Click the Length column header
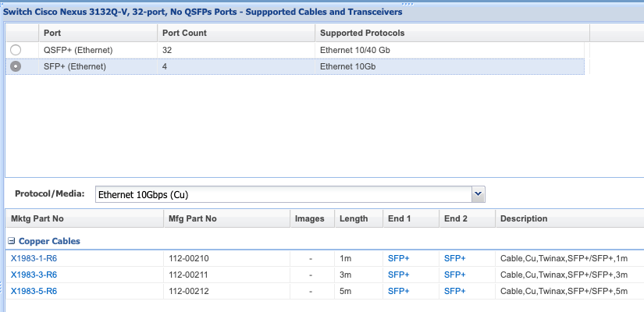 354,218
